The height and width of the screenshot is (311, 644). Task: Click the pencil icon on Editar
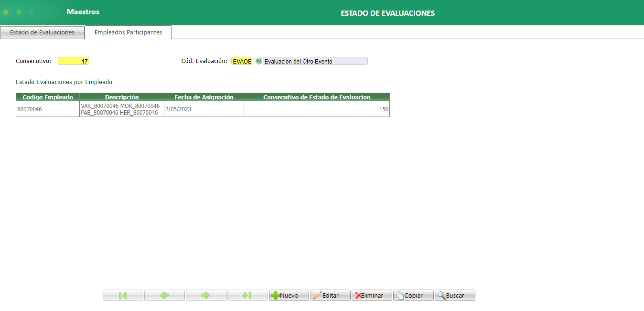pos(319,295)
